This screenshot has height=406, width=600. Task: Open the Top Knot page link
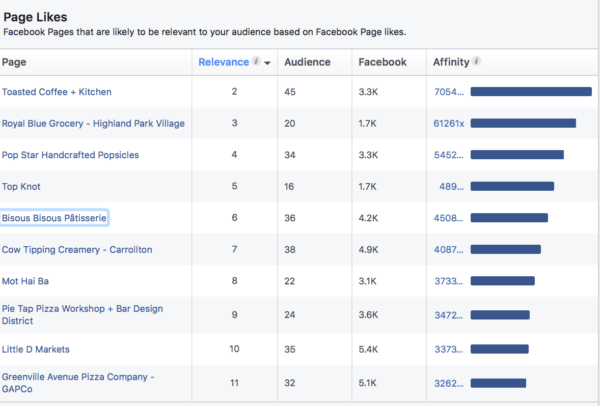(x=21, y=187)
